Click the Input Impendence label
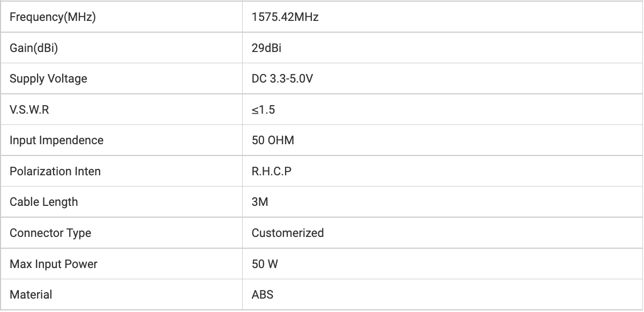 coord(56,140)
